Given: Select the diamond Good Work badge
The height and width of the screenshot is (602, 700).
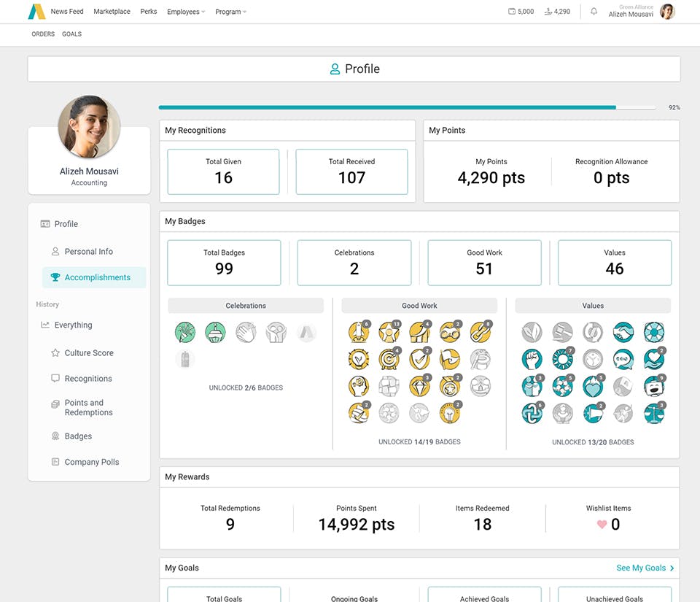Looking at the screenshot, I should coord(420,386).
